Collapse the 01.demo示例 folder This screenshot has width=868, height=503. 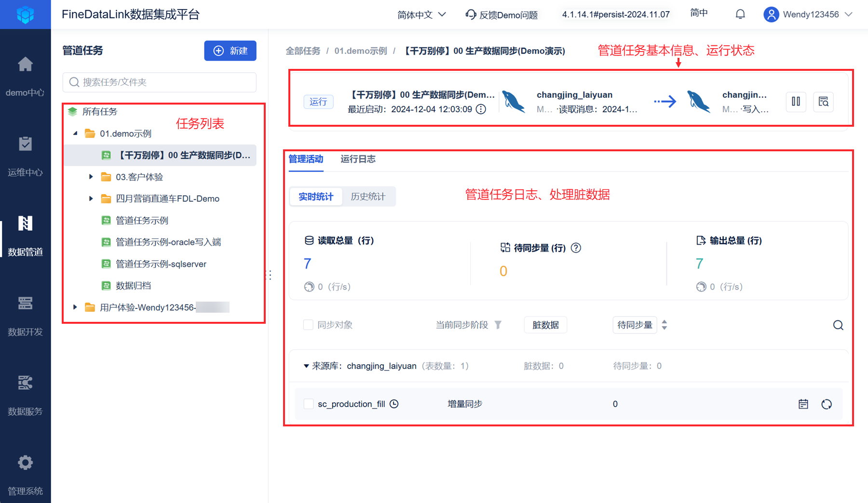(75, 133)
